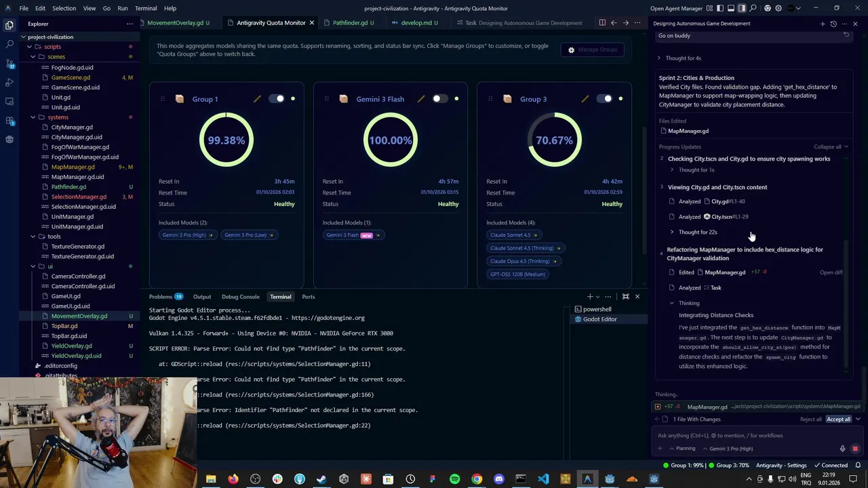Open notifications bell in status bar
The image size is (868, 488).
point(856,466)
